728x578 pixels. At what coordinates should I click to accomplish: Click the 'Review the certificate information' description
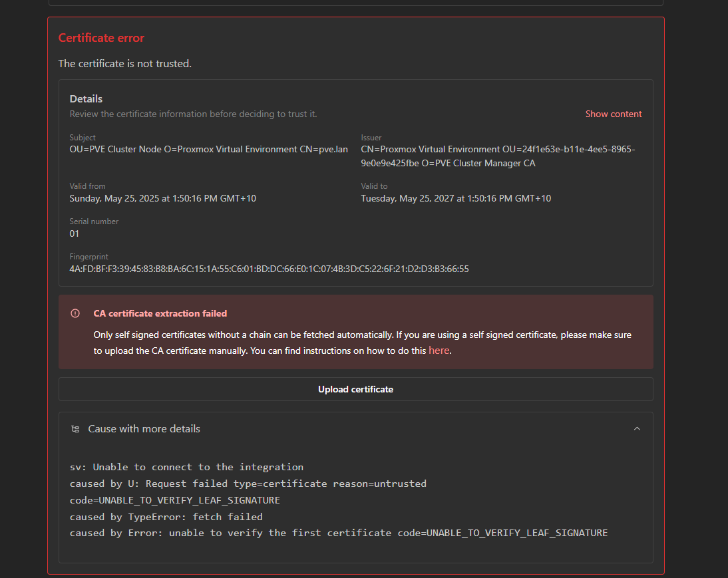point(193,114)
